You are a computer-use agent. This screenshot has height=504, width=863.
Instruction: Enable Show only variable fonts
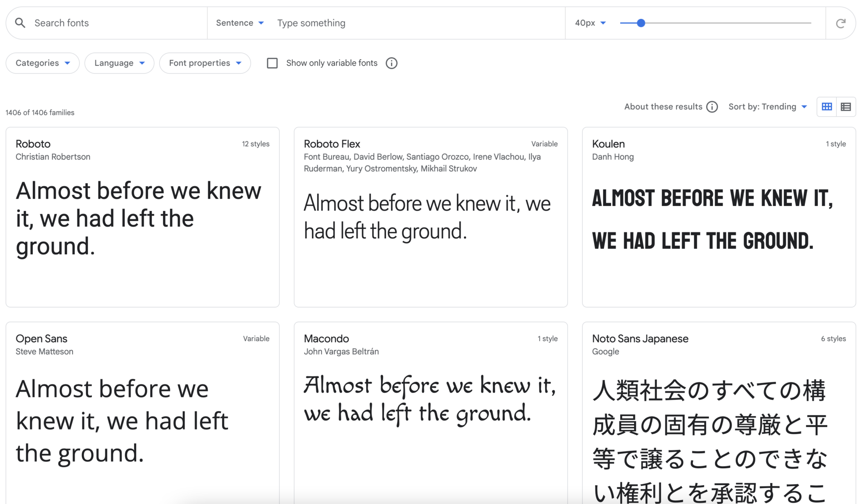pos(272,63)
